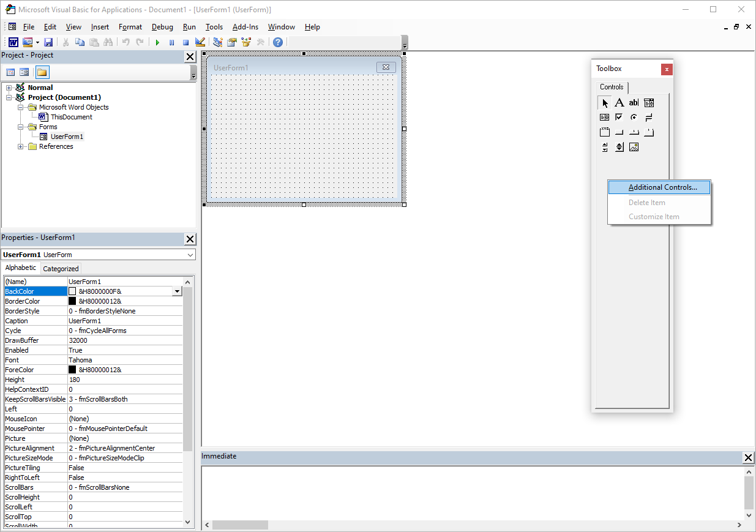Click the Reset stop icon
Screen dimensions: 756x532
click(185, 42)
